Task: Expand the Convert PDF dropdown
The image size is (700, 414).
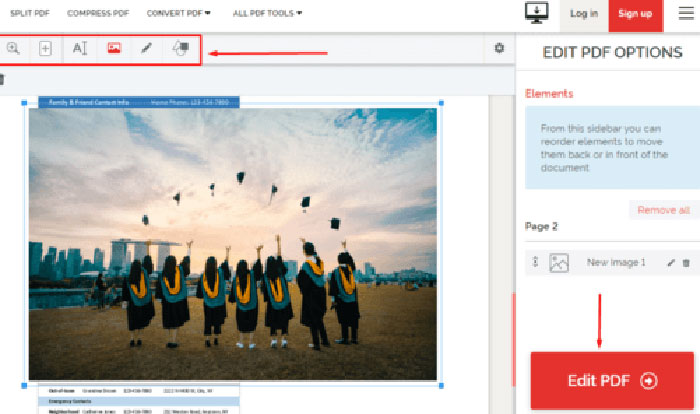Action: point(180,14)
